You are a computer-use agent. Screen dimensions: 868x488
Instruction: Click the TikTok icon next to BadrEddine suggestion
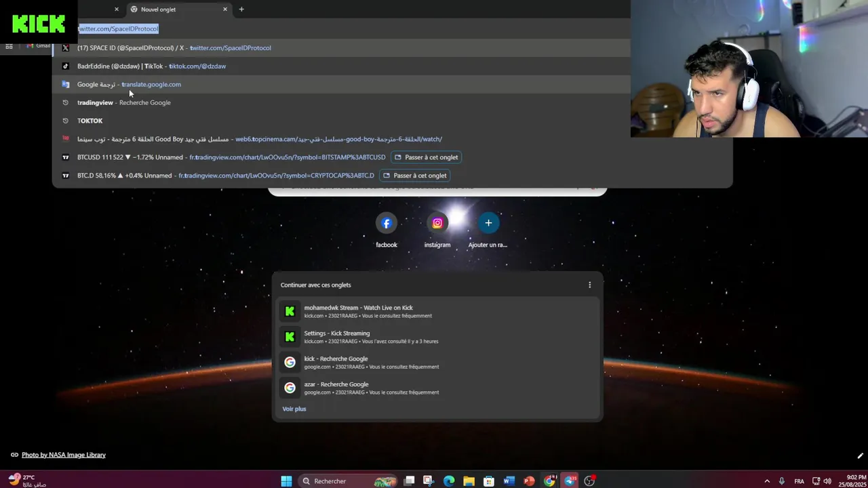click(65, 66)
